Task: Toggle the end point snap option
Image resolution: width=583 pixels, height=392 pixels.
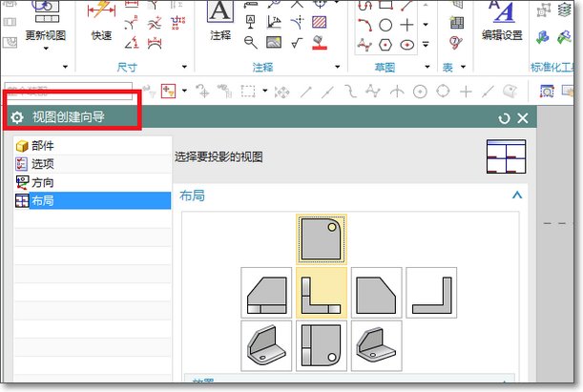Action: tap(305, 92)
